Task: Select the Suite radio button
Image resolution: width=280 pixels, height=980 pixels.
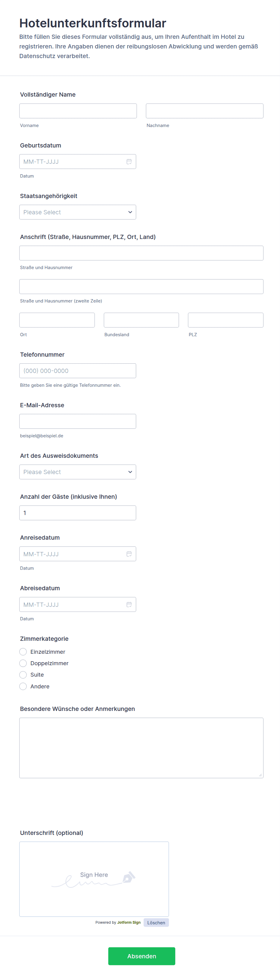Action: pyautogui.click(x=23, y=675)
